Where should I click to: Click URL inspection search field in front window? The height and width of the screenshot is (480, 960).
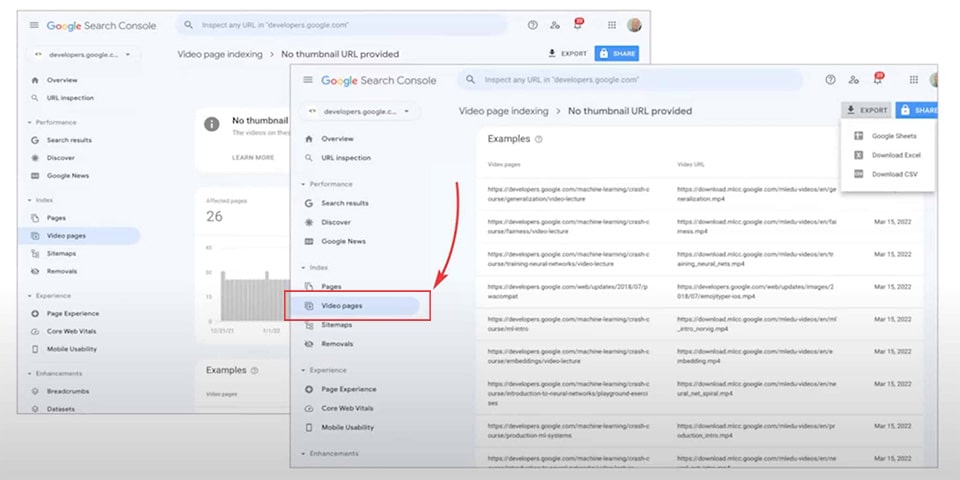click(x=630, y=80)
